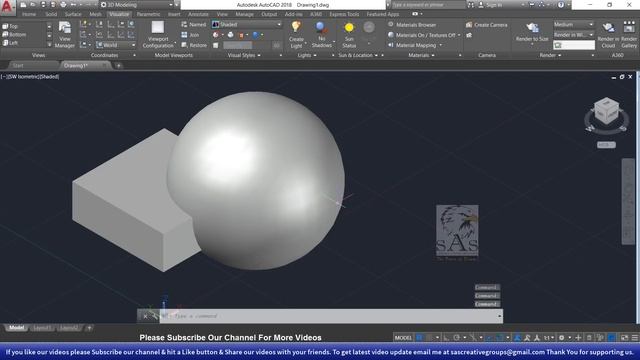Switch to the Parametric ribbon tab

tap(148, 14)
